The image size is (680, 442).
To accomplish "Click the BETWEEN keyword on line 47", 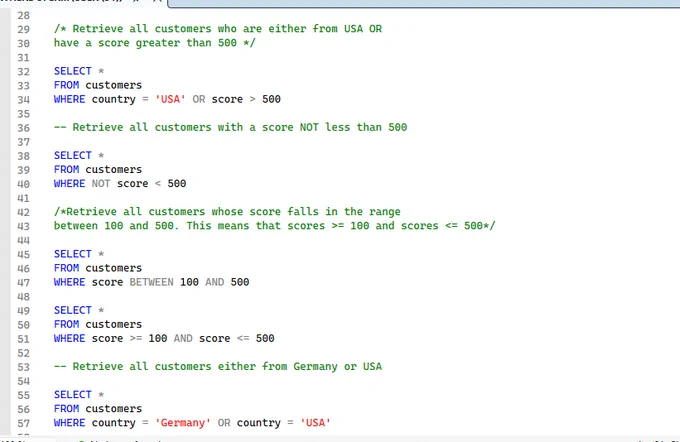I will click(151, 282).
